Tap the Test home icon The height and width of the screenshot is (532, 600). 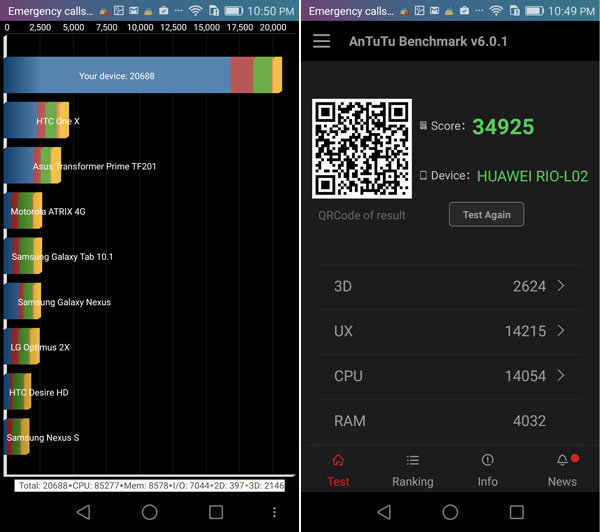pos(338,460)
